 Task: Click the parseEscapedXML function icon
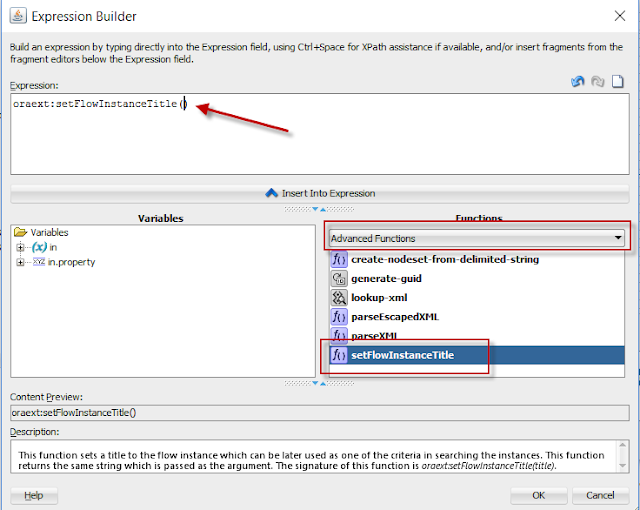[339, 317]
